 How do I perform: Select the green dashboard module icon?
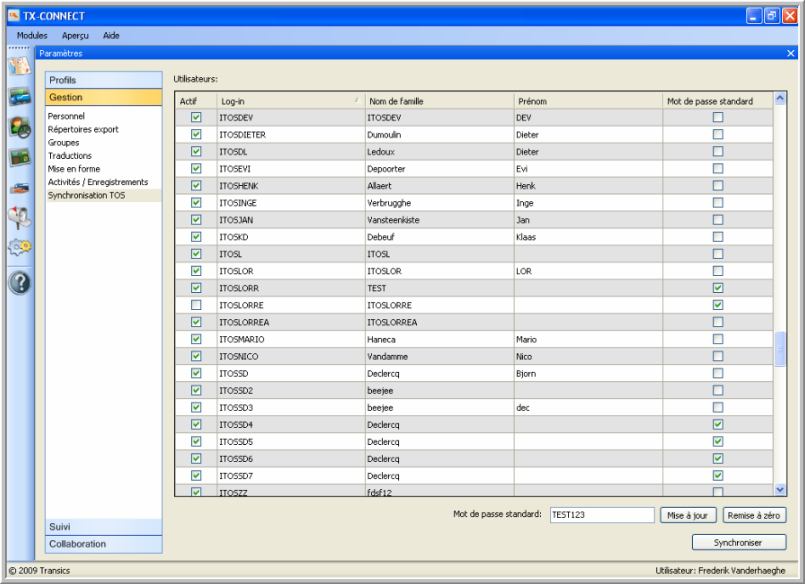tap(19, 157)
